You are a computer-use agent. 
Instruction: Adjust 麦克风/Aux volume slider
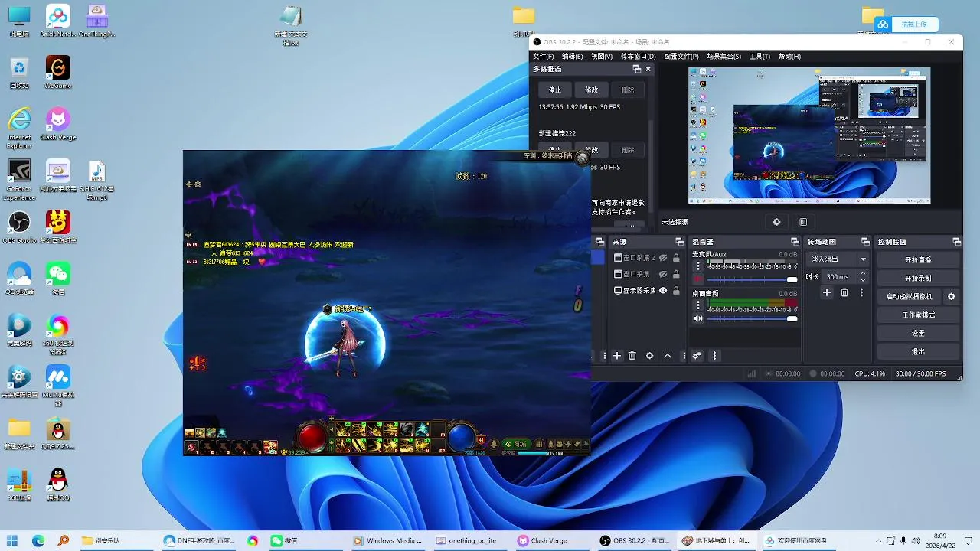(753, 279)
